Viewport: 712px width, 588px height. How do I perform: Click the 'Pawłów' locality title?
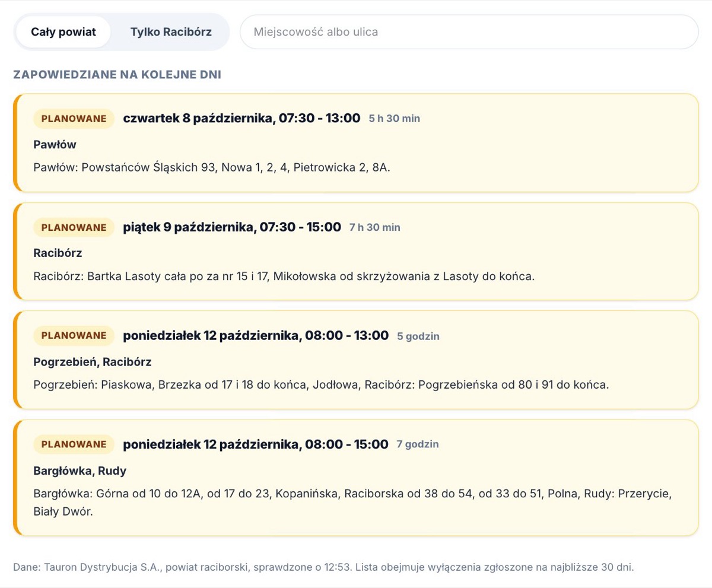tap(55, 145)
